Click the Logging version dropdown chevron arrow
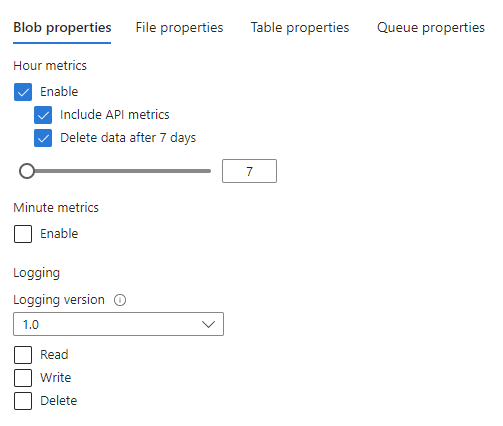Screen dimensions: 503x426 coord(208,324)
